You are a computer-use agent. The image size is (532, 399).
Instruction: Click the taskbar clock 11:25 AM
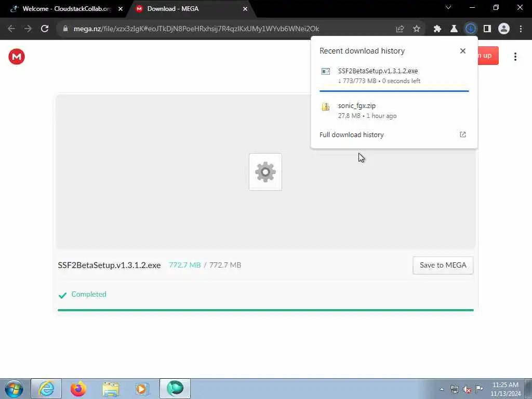tap(505, 385)
